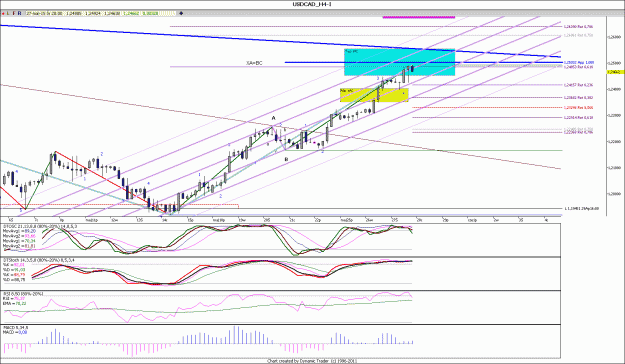The width and height of the screenshot is (625, 364).
Task: Click the DTStoch indicator panel title
Action: (38, 260)
